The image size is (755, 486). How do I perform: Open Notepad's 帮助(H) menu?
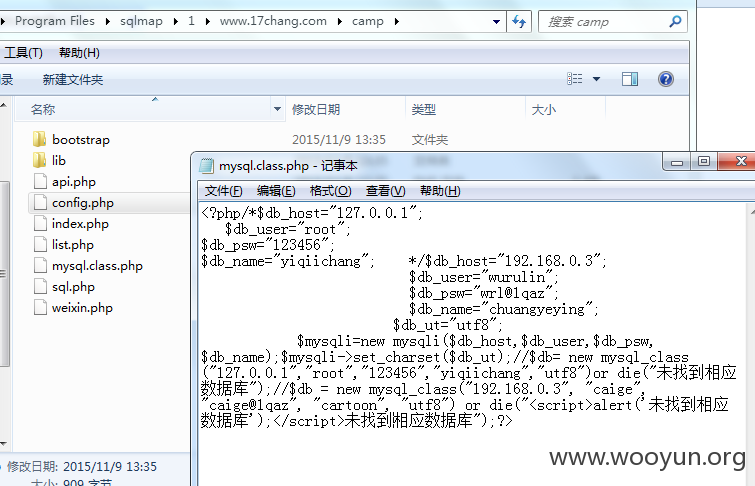click(x=440, y=191)
